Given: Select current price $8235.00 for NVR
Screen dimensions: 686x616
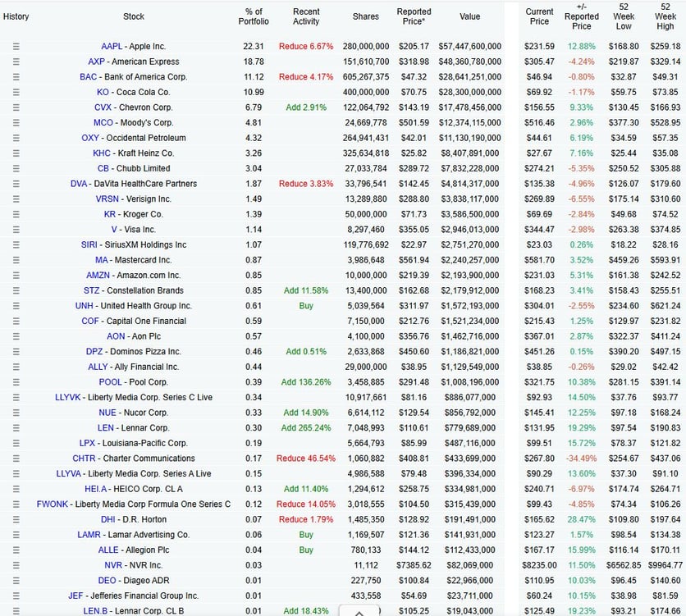Looking at the screenshot, I should [539, 565].
